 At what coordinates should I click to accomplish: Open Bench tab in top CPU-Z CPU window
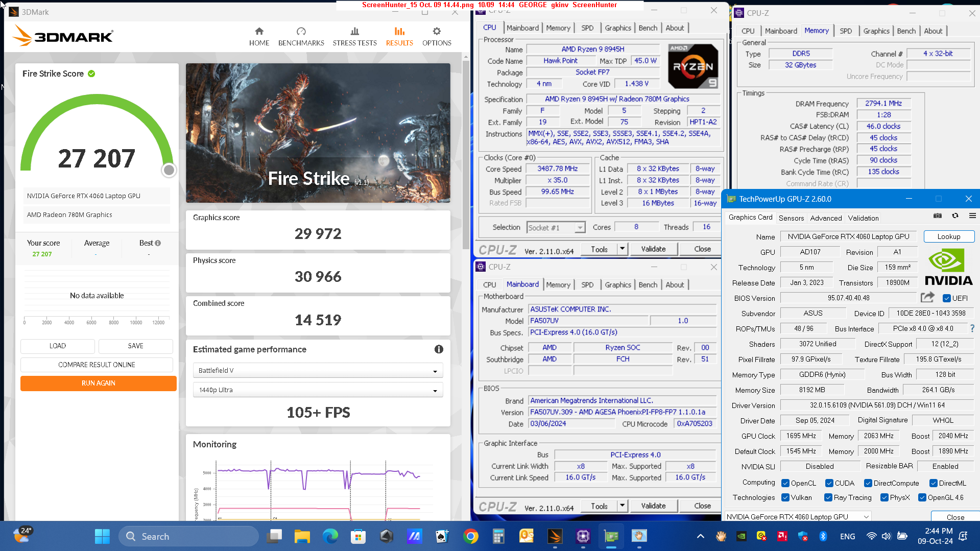point(648,28)
